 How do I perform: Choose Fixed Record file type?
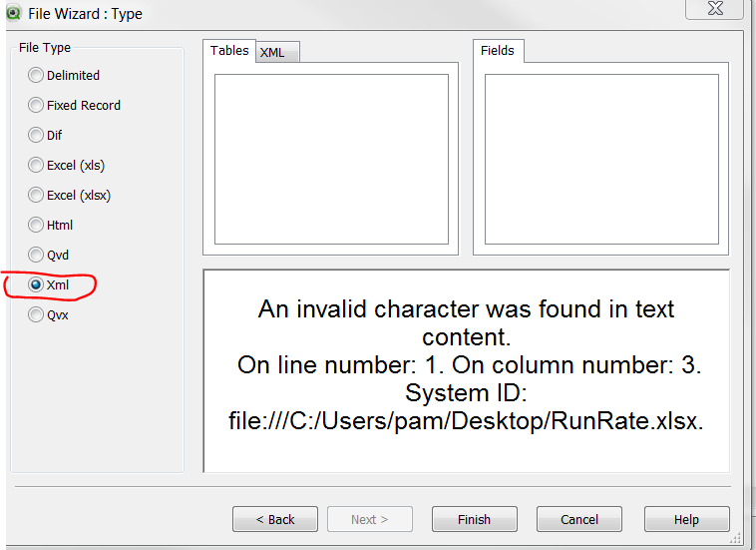click(x=36, y=105)
